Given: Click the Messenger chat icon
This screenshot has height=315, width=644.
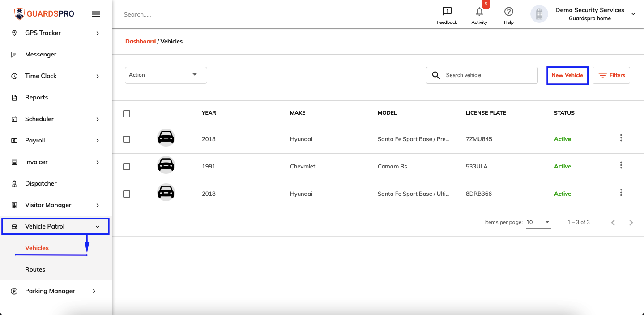Looking at the screenshot, I should coord(14,54).
